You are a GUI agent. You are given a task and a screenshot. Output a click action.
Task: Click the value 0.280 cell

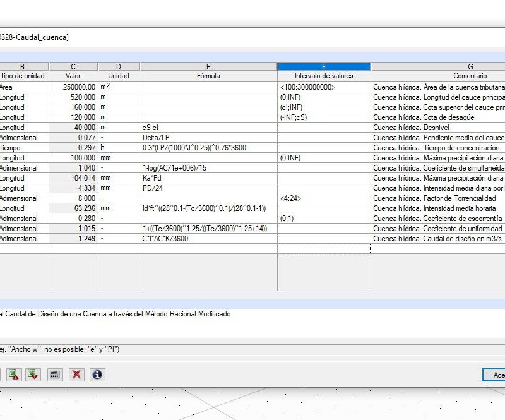tap(73, 219)
